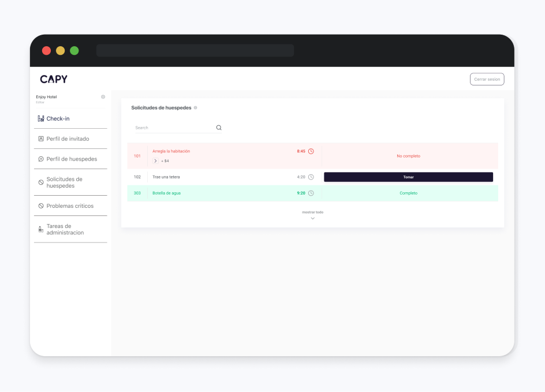The width and height of the screenshot is (545, 392).
Task: Open Perfil de huespedes menu item
Action: (70, 159)
